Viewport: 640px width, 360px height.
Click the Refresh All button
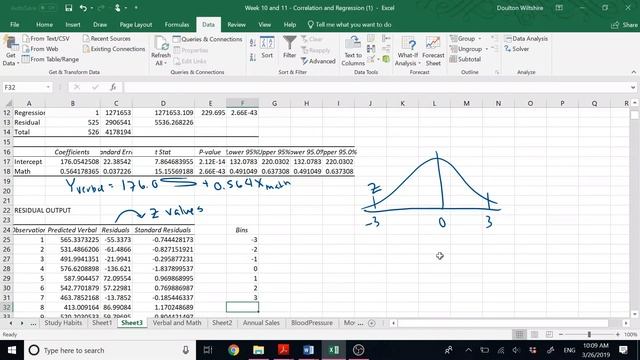tap(161, 51)
